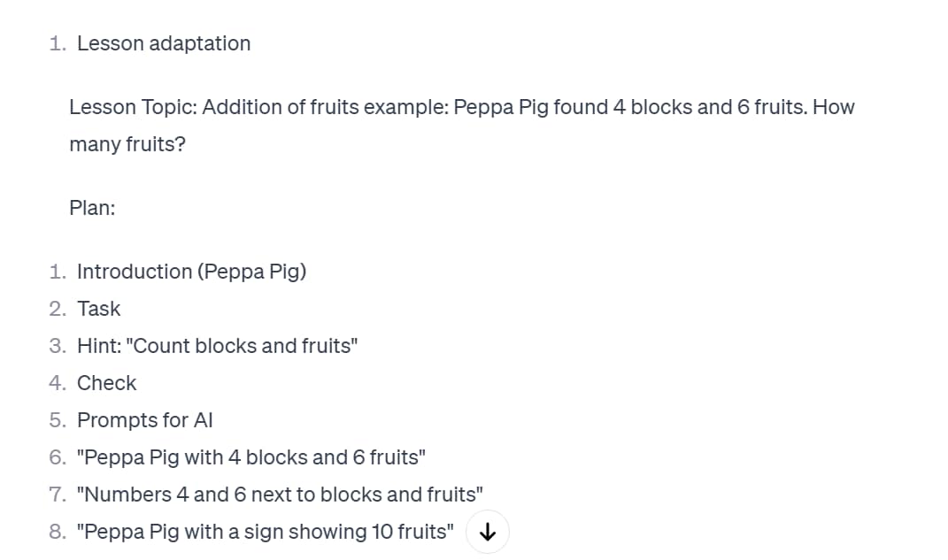Screen dimensions: 948x560
Task: Click list number 8 at the bottom
Action: (x=58, y=532)
